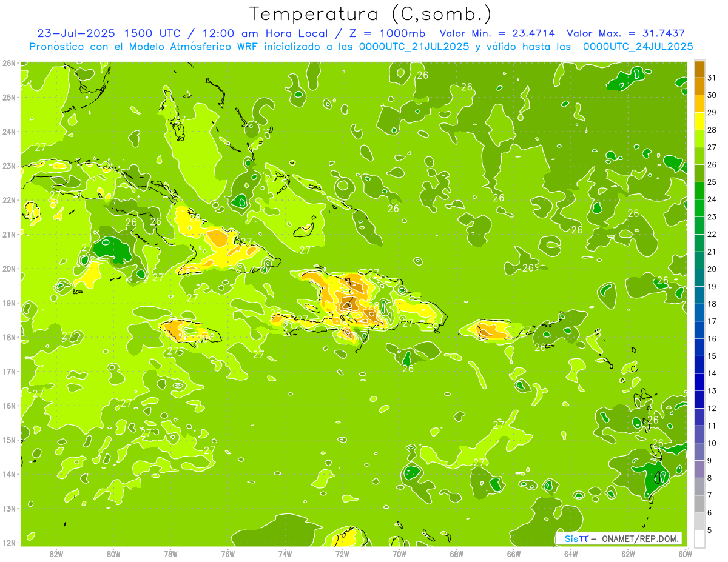Click the 74W longitude label
This screenshot has height=562, width=728.
[x=285, y=554]
